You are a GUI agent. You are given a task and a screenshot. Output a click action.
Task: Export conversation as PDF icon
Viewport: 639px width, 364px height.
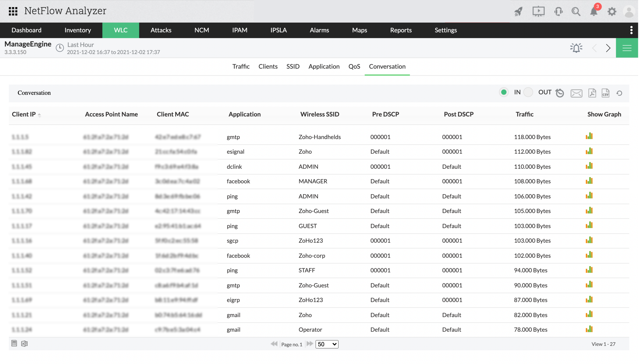click(592, 93)
